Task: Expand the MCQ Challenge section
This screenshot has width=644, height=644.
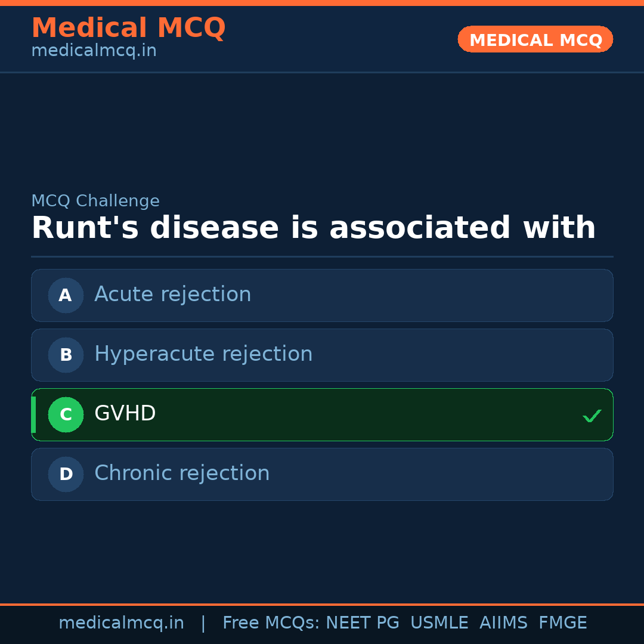Action: click(95, 201)
